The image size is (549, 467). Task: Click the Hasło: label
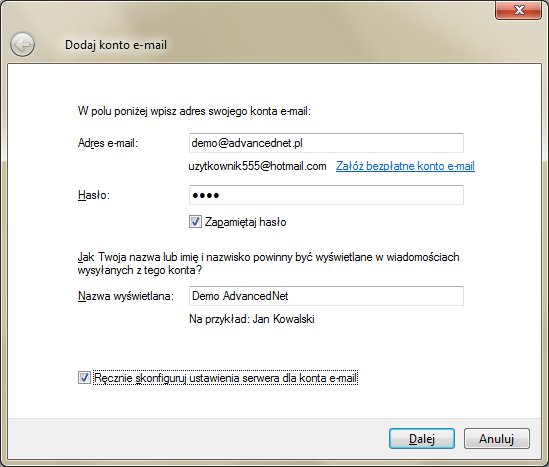[x=94, y=195]
